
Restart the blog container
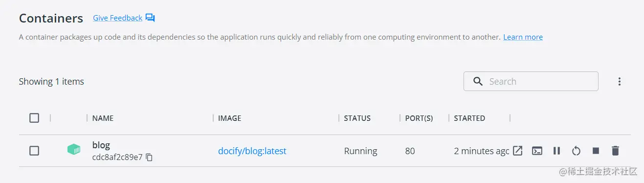tap(576, 151)
